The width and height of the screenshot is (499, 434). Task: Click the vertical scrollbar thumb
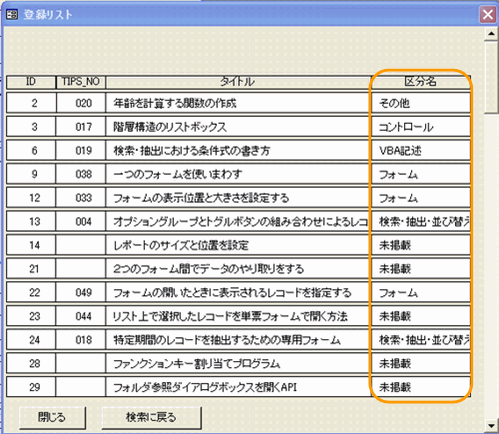491,77
